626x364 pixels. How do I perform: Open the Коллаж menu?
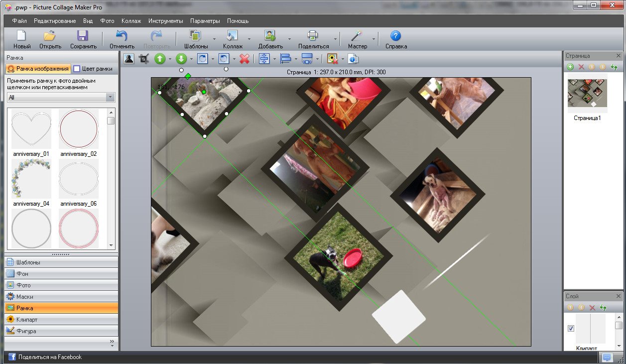click(131, 21)
